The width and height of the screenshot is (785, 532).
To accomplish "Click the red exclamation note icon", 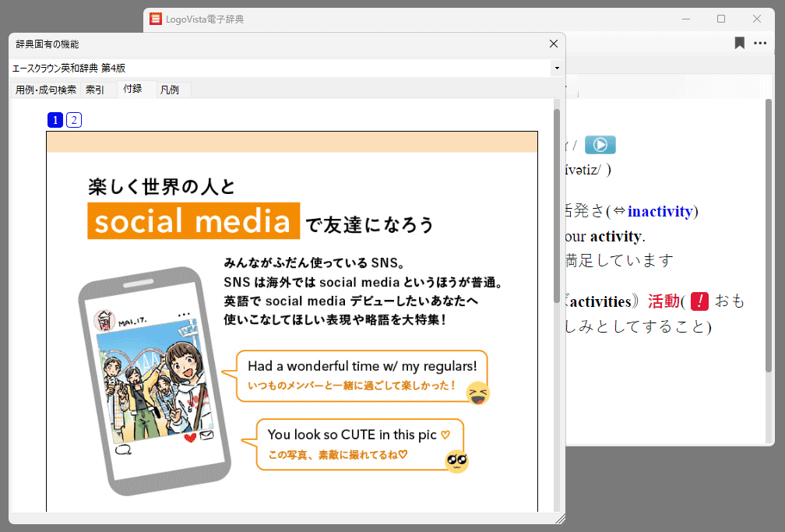I will 699,301.
